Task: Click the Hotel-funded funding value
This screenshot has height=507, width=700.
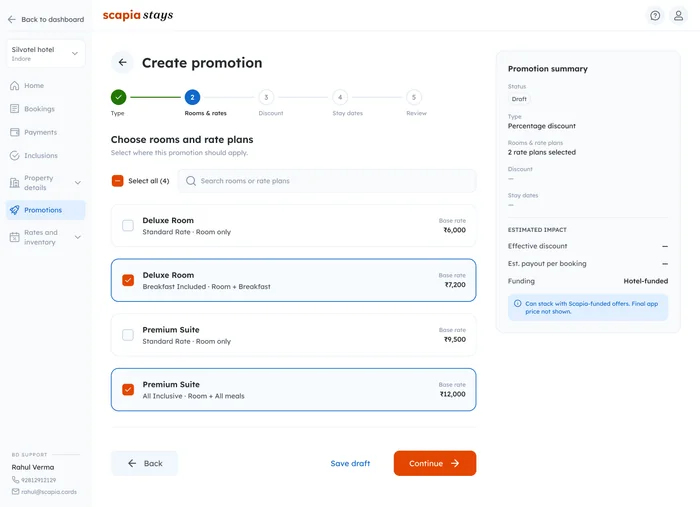Action: point(646,281)
